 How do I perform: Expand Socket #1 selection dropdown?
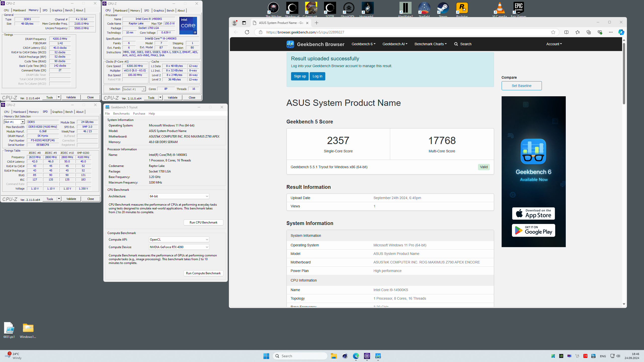tap(143, 89)
